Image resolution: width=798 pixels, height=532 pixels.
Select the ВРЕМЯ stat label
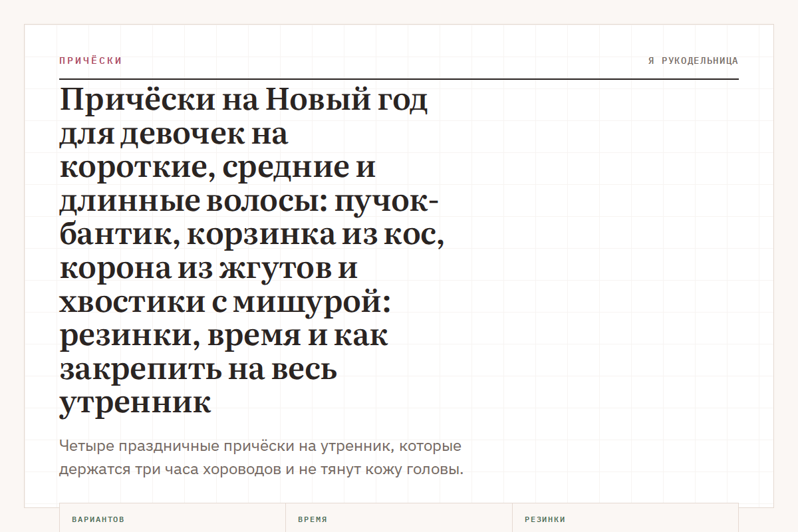click(313, 519)
